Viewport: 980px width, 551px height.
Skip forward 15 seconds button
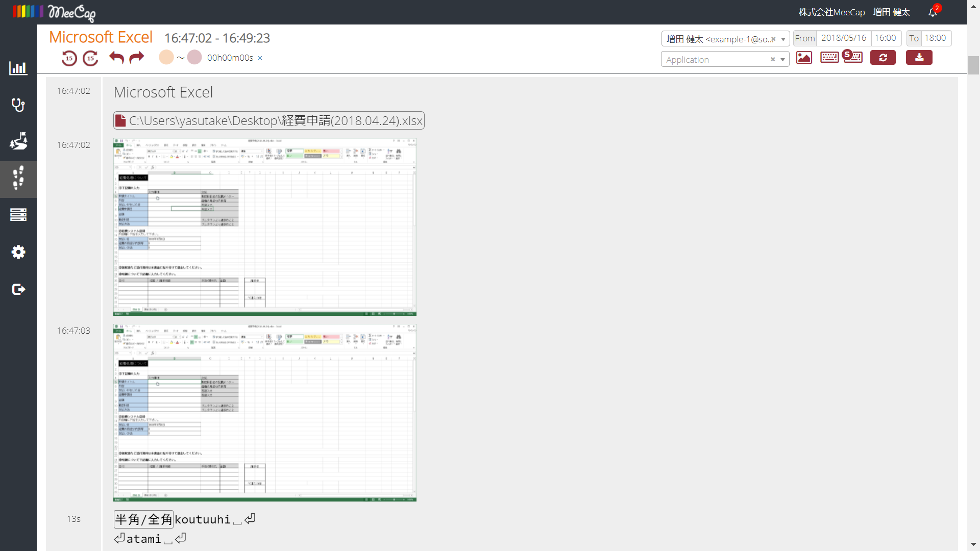click(90, 58)
